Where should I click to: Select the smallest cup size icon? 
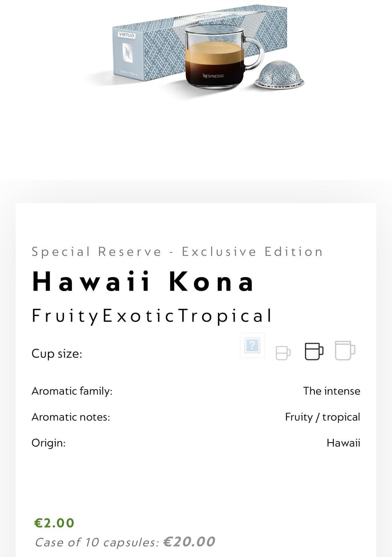pos(283,352)
